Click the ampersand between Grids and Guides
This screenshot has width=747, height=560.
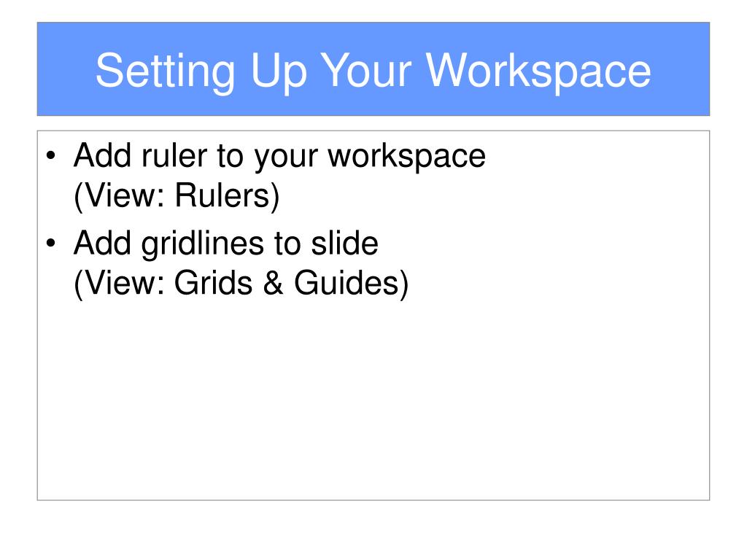click(274, 283)
